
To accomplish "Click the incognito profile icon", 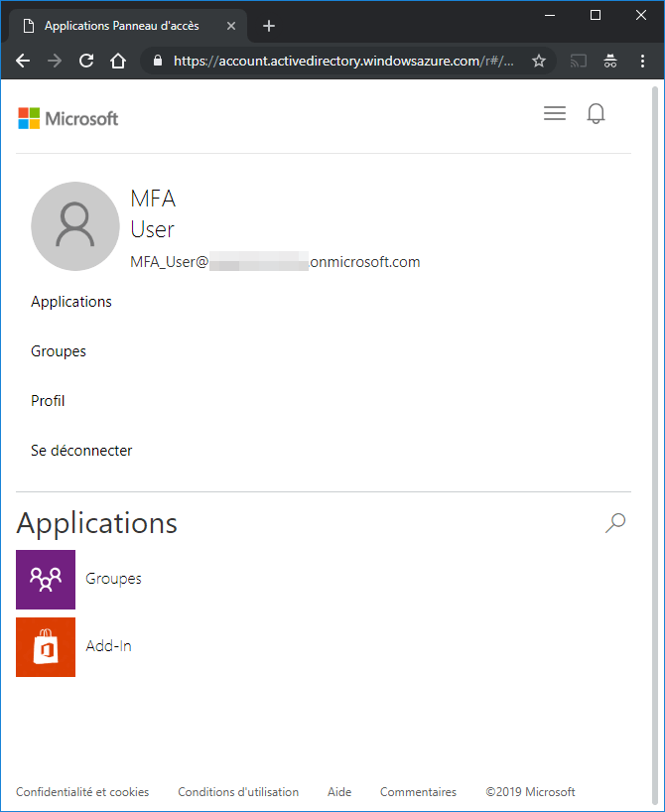I will (610, 62).
